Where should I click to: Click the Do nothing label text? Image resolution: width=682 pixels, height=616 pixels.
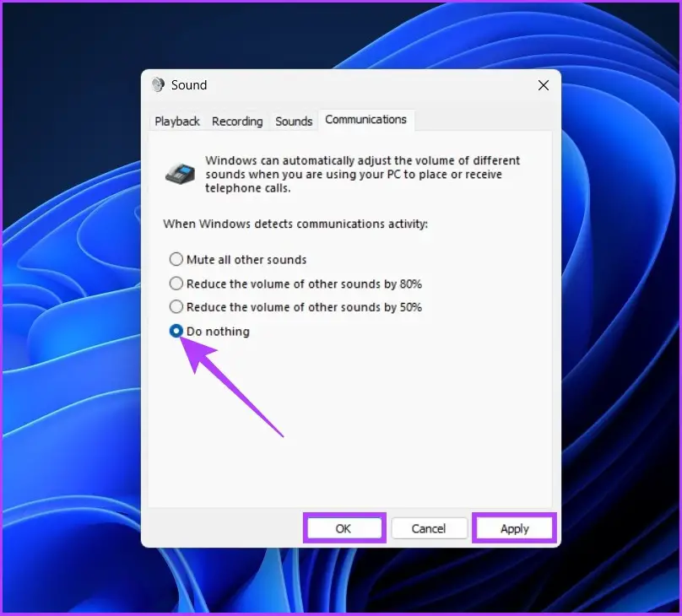click(218, 332)
